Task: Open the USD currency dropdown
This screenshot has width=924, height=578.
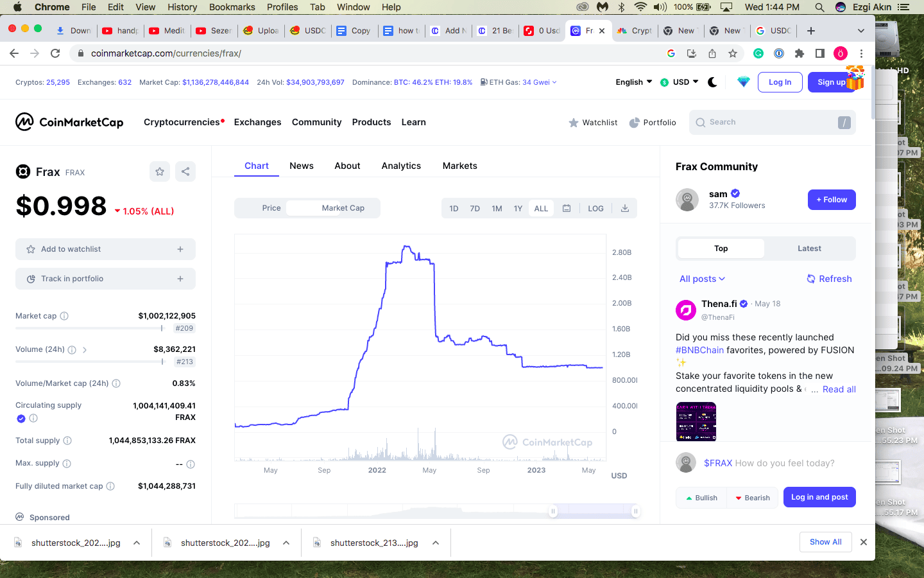Action: point(680,82)
